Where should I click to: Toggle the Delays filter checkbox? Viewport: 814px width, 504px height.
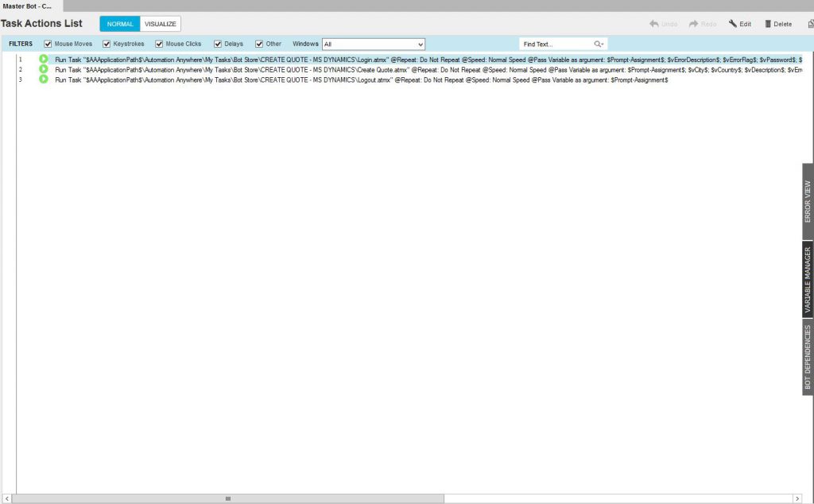(218, 44)
